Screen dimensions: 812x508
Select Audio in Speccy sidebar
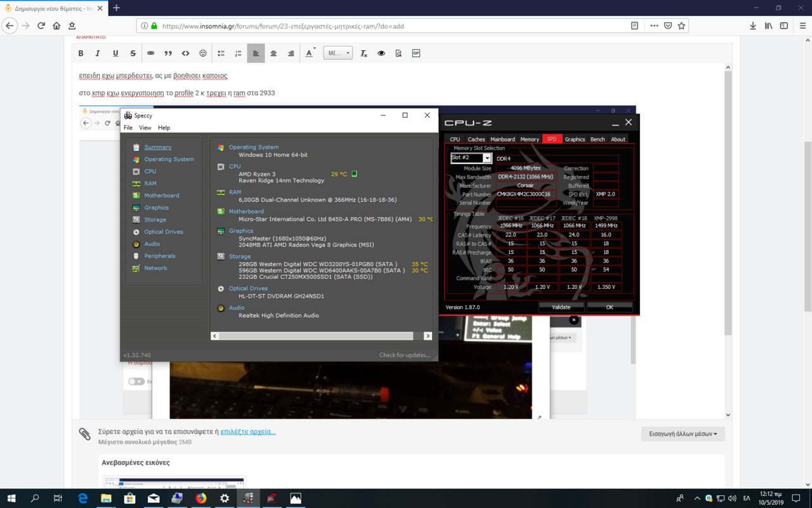152,244
